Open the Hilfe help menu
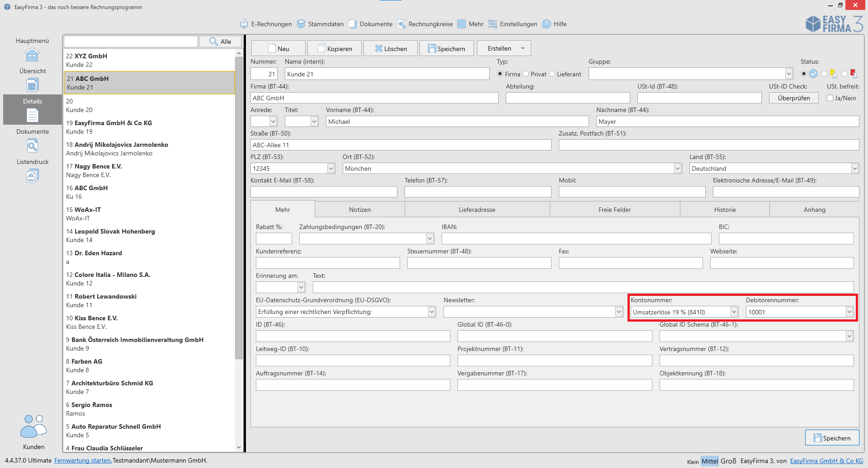The width and height of the screenshot is (868, 468). coord(555,24)
